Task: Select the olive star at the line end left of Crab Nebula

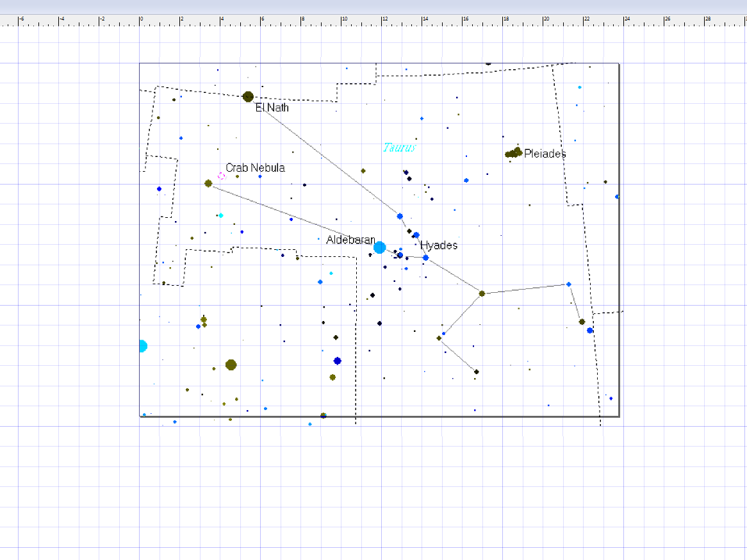Action: coord(208,183)
